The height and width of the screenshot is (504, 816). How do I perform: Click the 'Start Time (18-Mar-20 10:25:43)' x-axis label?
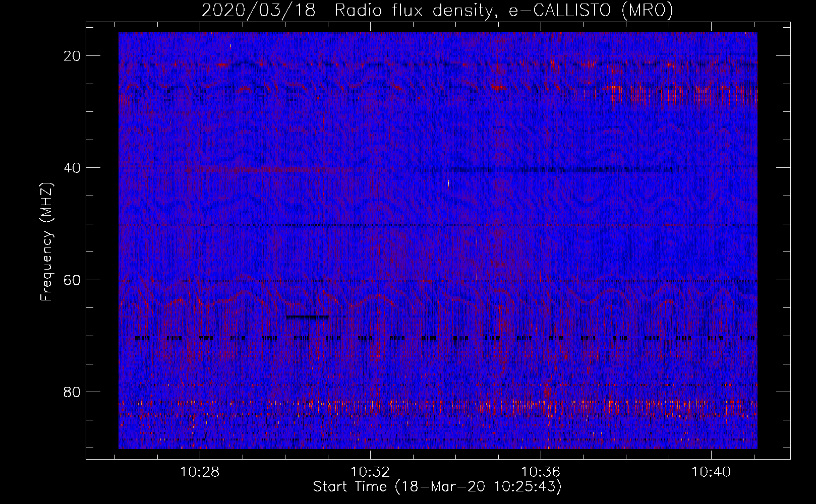[437, 487]
